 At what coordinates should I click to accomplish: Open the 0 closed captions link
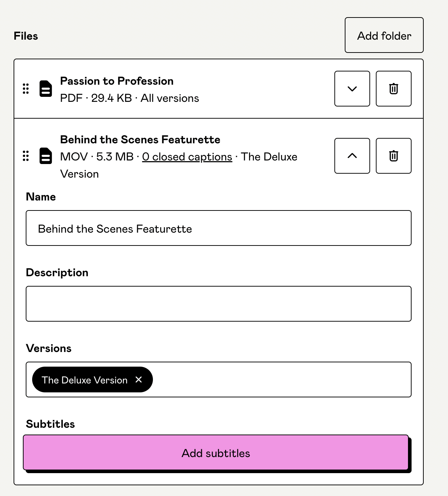(187, 157)
